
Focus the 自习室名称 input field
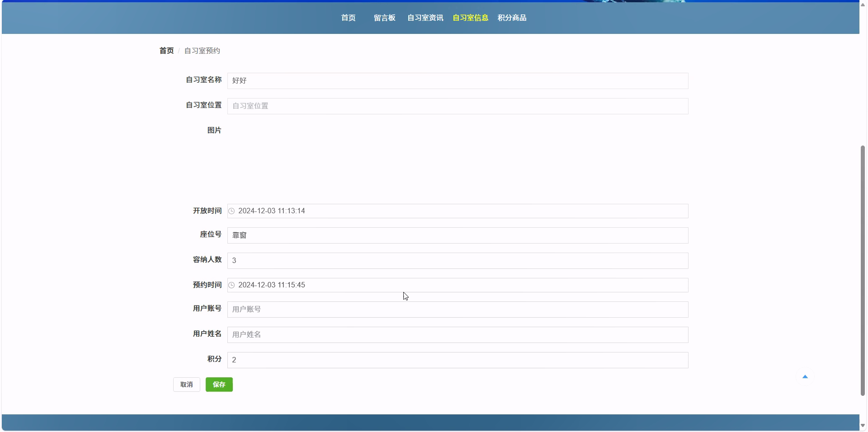click(x=458, y=81)
